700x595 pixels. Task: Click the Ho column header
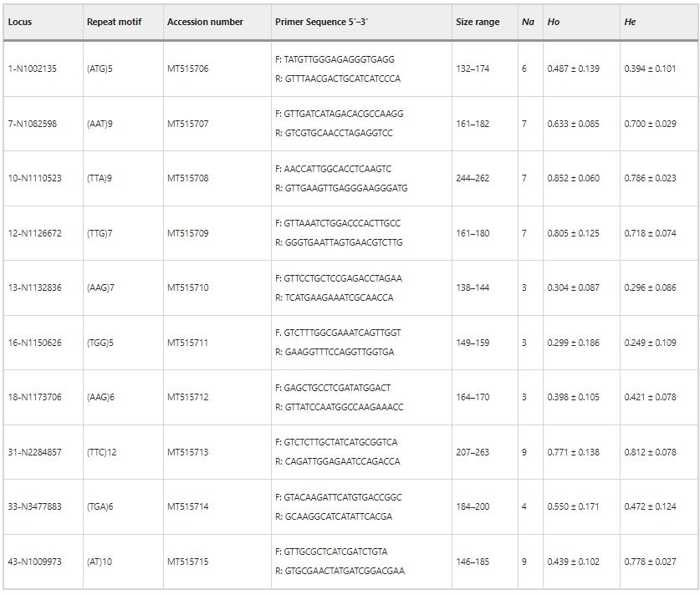click(554, 23)
